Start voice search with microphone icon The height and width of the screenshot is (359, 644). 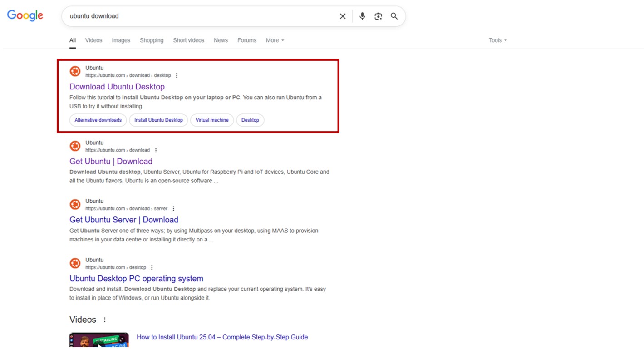362,16
